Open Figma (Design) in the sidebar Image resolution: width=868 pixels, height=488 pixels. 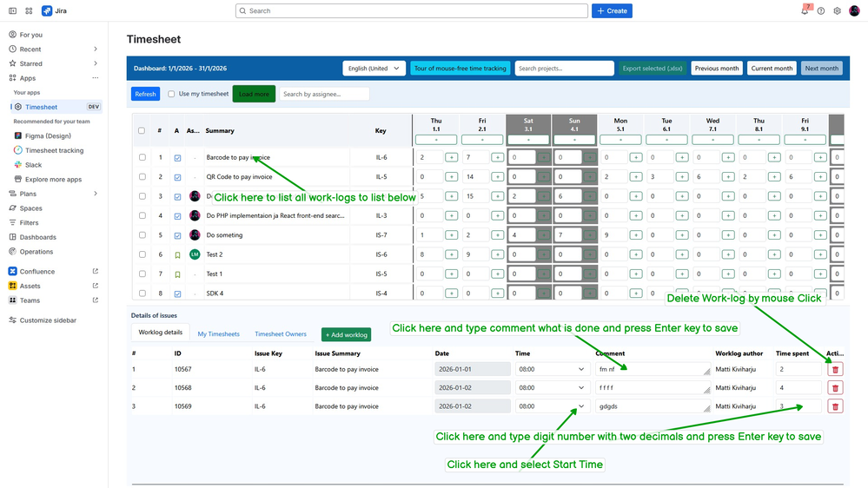click(x=48, y=135)
